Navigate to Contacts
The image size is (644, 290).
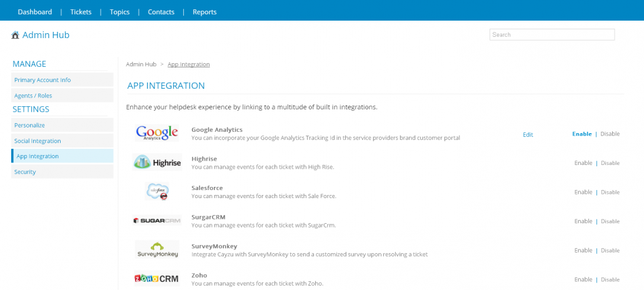[161, 12]
